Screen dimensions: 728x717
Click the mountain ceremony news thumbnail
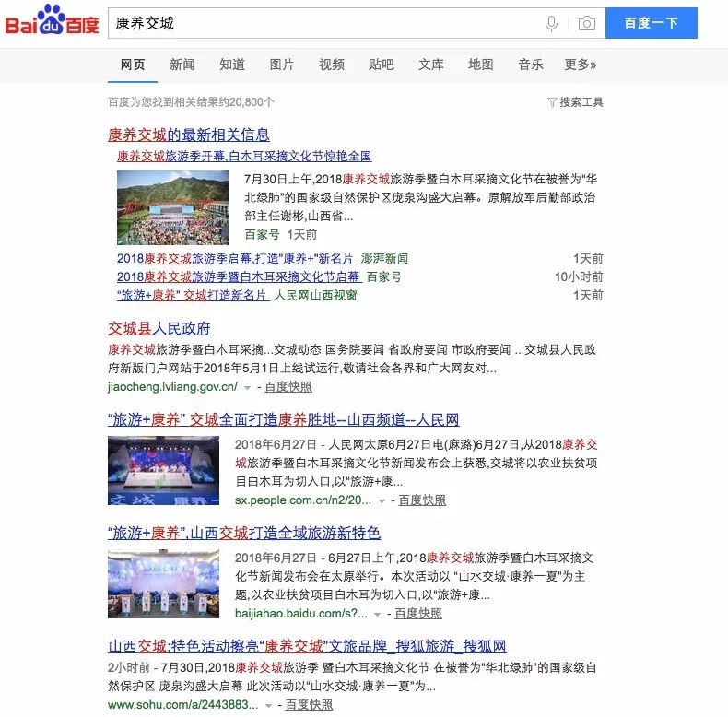coord(172,207)
